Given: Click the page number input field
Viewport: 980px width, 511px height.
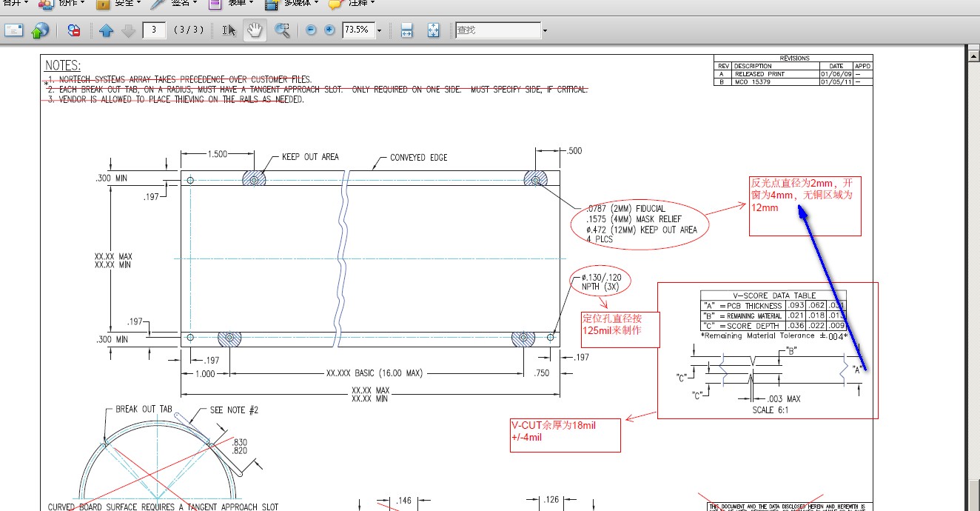Looking at the screenshot, I should (153, 30).
